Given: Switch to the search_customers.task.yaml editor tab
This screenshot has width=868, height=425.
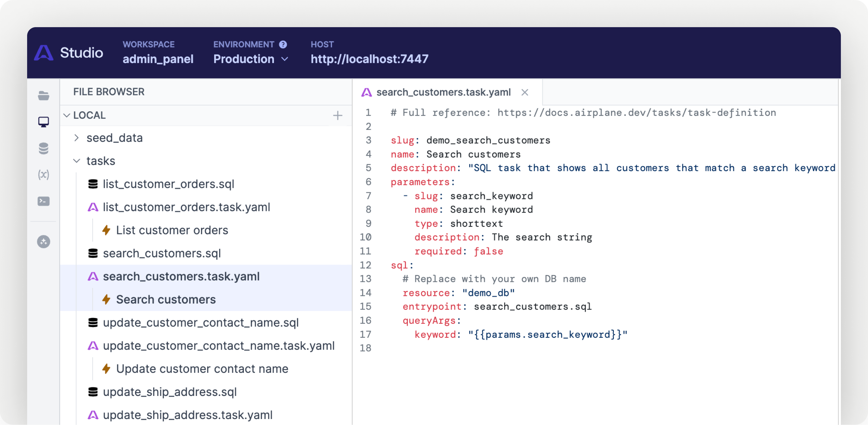Looking at the screenshot, I should (447, 92).
